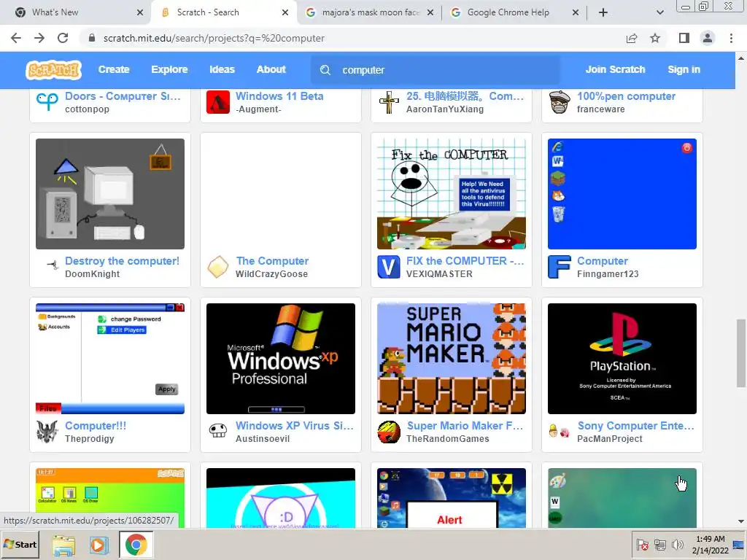Click Finngamer123's blue F avatar

[x=560, y=267]
